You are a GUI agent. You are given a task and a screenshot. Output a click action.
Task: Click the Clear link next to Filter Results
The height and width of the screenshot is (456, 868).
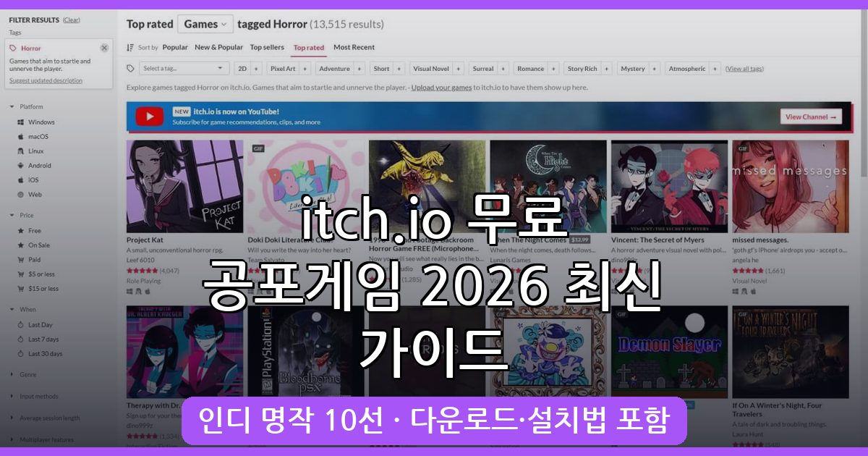pos(72,20)
